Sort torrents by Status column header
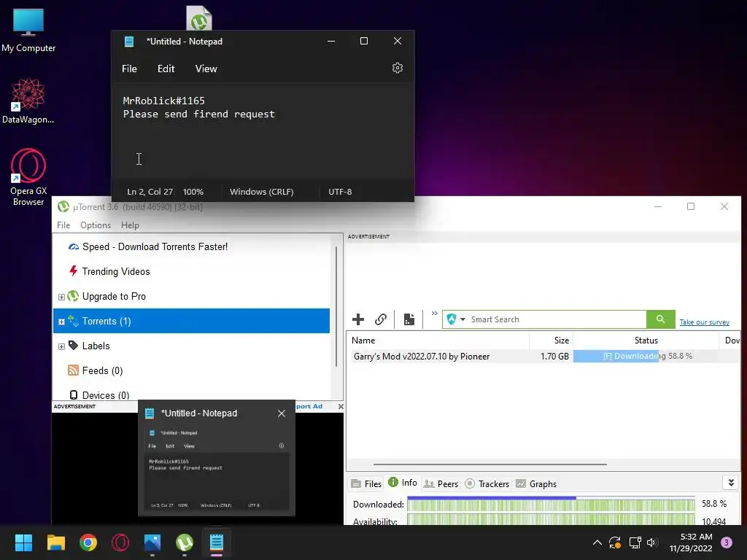The height and width of the screenshot is (560, 747). click(x=646, y=341)
